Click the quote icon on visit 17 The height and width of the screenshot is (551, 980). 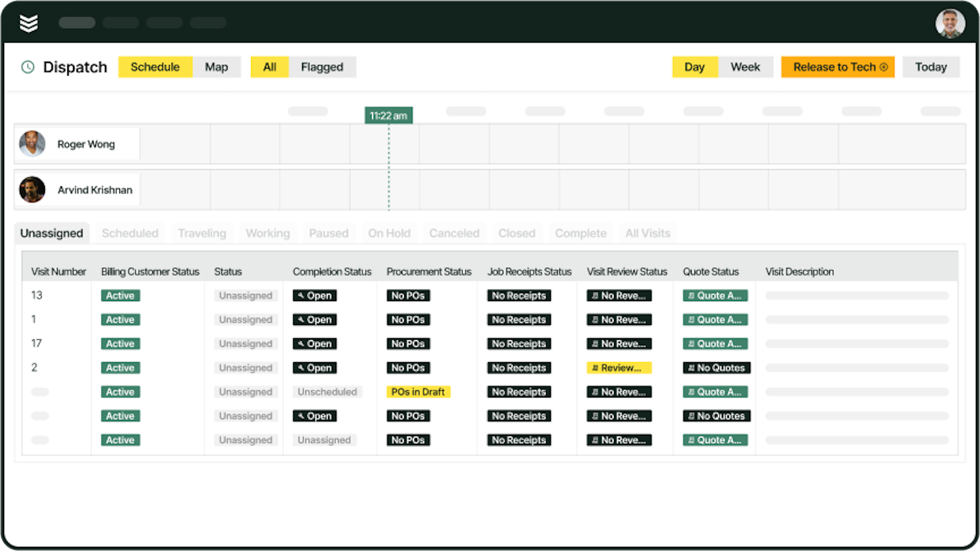pyautogui.click(x=692, y=343)
